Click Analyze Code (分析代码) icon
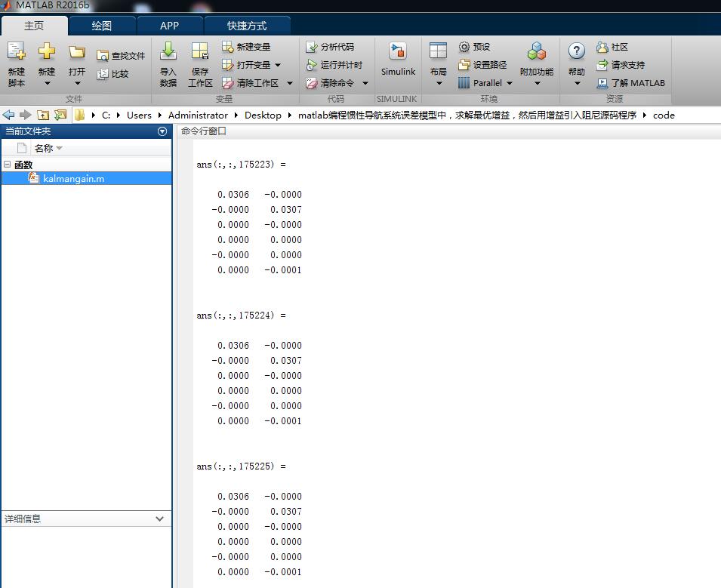Image resolution: width=721 pixels, height=588 pixels. click(312, 47)
